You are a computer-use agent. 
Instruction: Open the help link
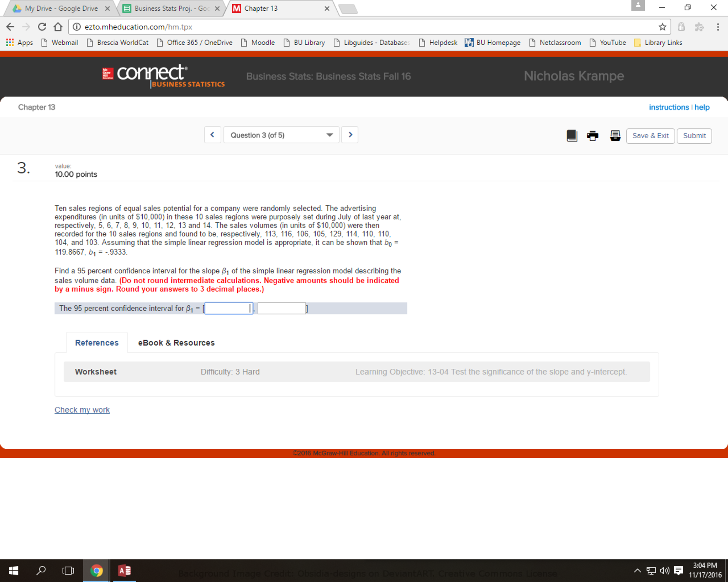coord(702,107)
